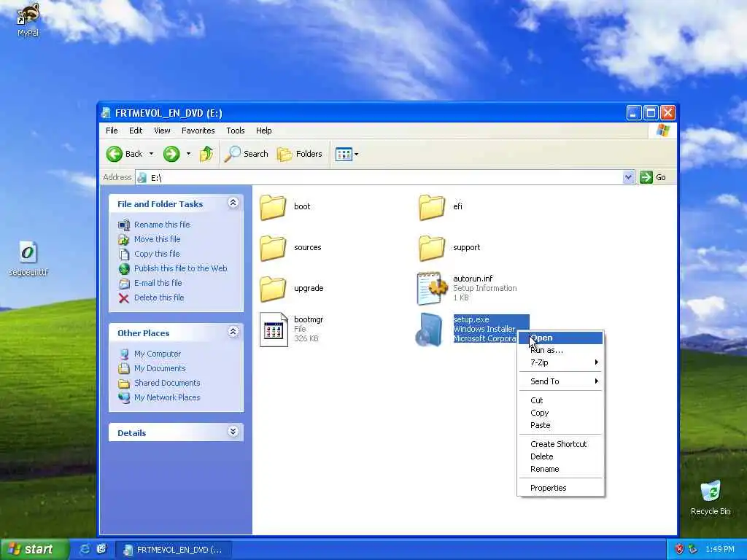Select the sources folder icon

273,248
